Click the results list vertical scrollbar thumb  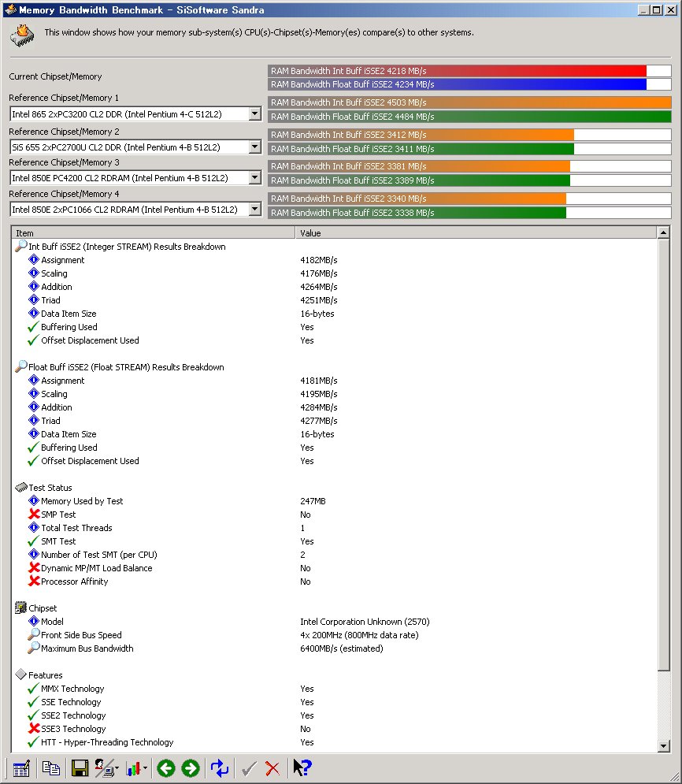click(x=664, y=455)
